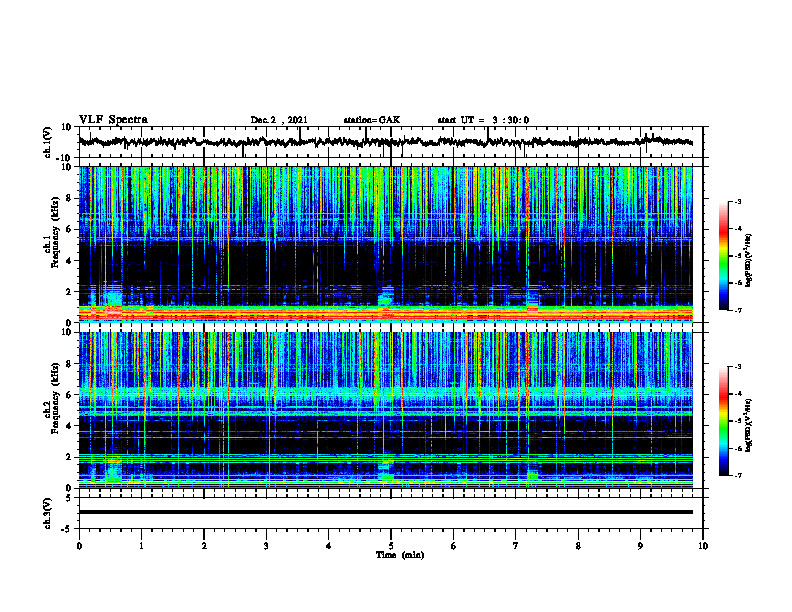Click the ch.2 low-frequency burst near minute 5
This screenshot has width=792, height=612.
click(386, 467)
